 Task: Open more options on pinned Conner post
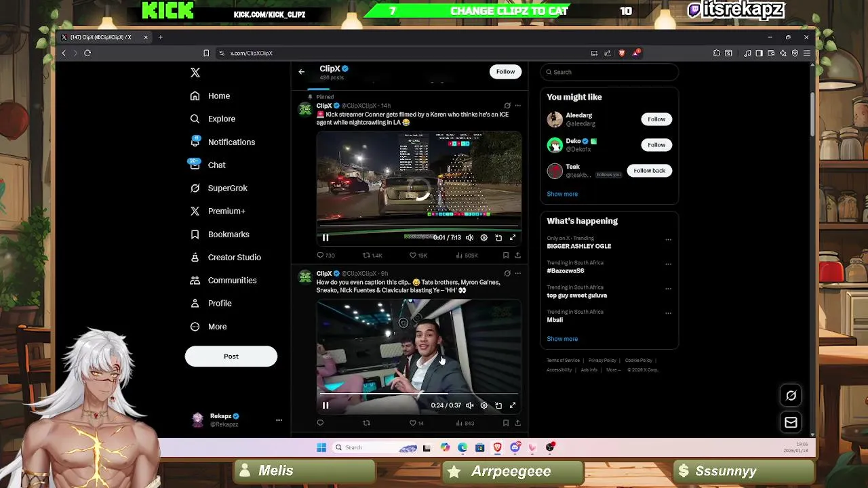tap(518, 106)
